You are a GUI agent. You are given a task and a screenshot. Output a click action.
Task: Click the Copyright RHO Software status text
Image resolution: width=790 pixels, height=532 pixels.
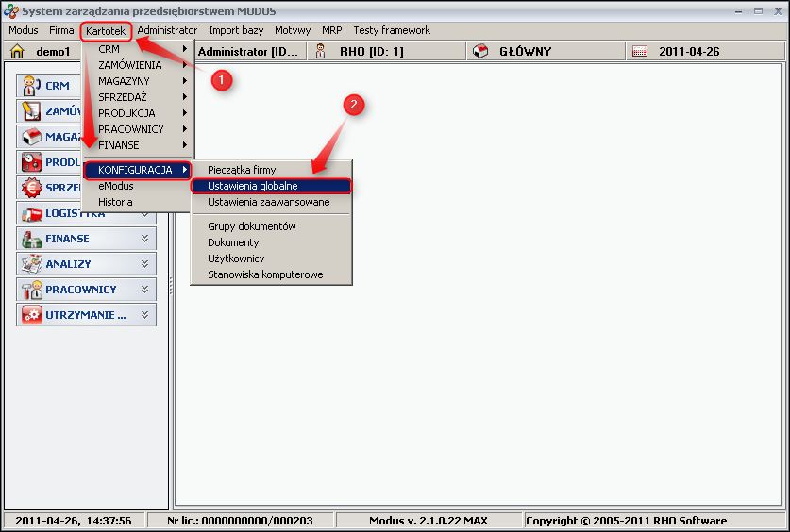627,521
